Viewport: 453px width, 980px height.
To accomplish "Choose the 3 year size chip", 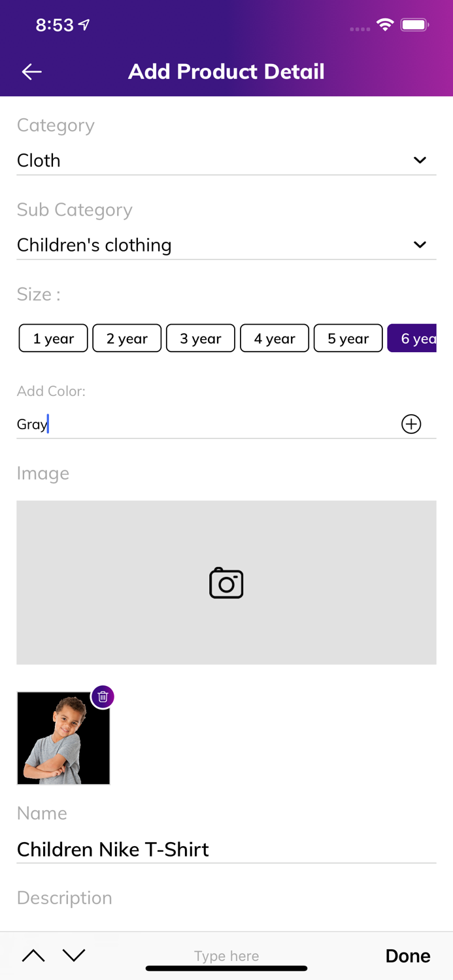I will point(201,338).
